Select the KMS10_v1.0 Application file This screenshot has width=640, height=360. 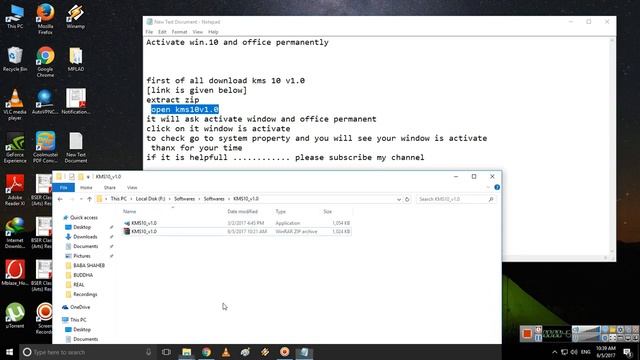coord(237,223)
